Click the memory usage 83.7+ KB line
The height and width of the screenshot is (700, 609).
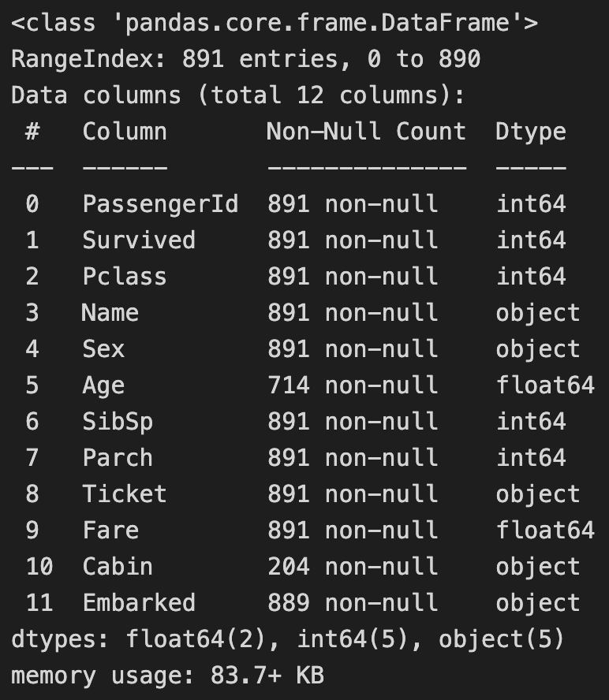[167, 676]
